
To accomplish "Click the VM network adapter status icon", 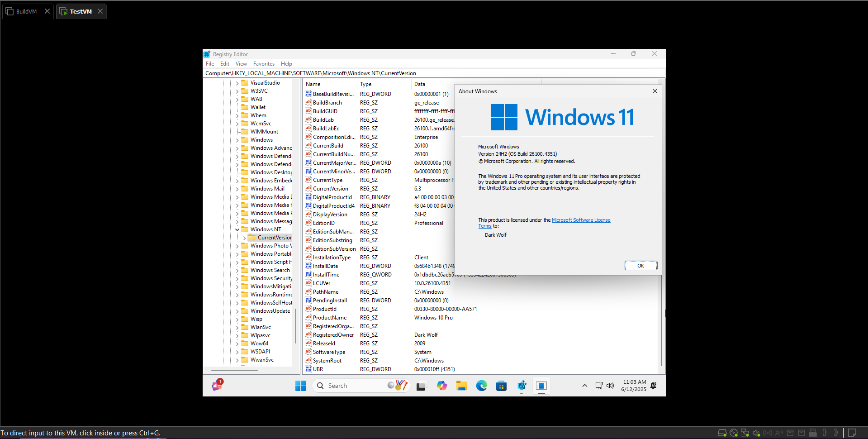I will [745, 433].
